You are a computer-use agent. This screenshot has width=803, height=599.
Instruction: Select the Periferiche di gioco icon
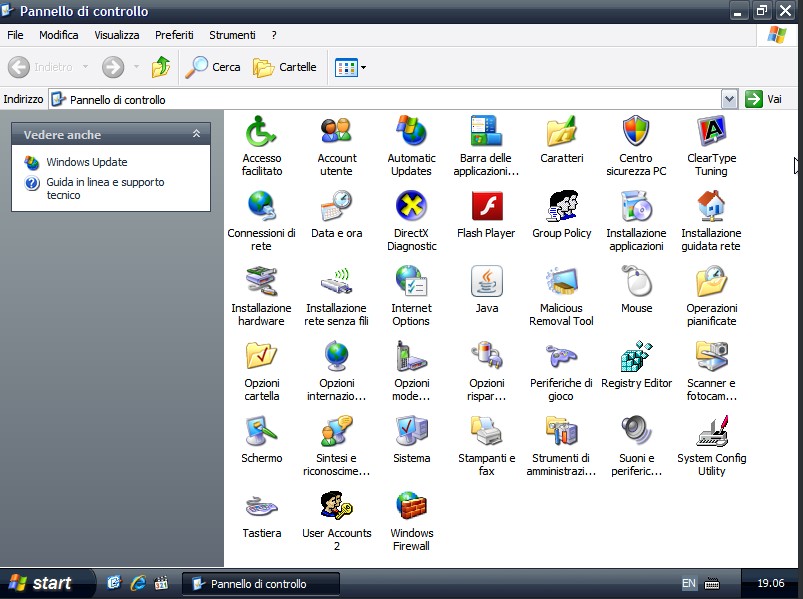click(x=561, y=371)
